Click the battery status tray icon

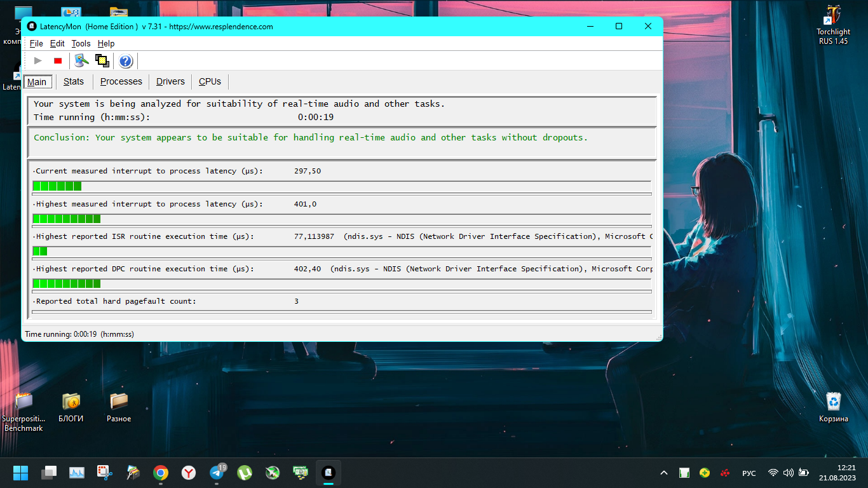(x=804, y=473)
